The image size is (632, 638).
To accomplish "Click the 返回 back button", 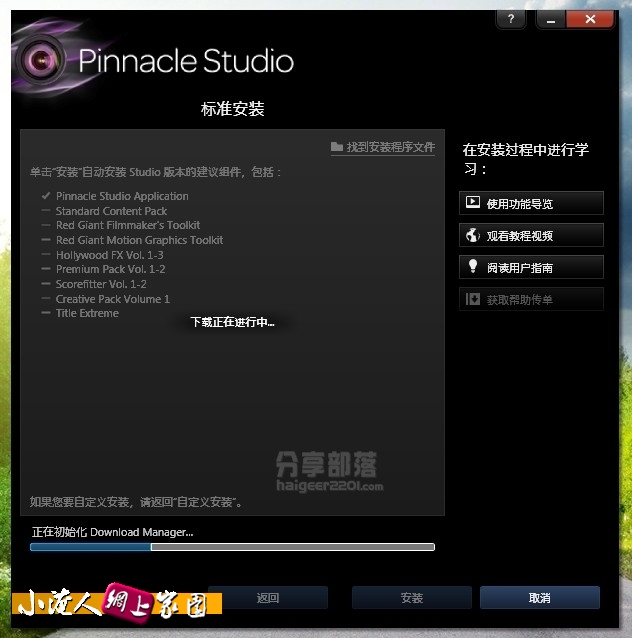I will 268,598.
